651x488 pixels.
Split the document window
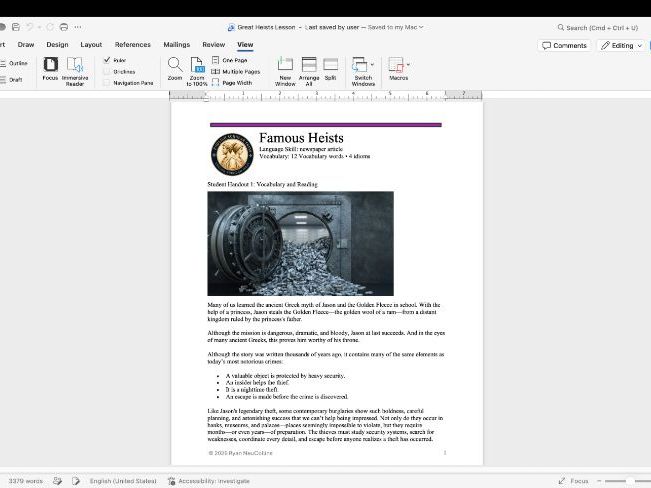[x=330, y=69]
